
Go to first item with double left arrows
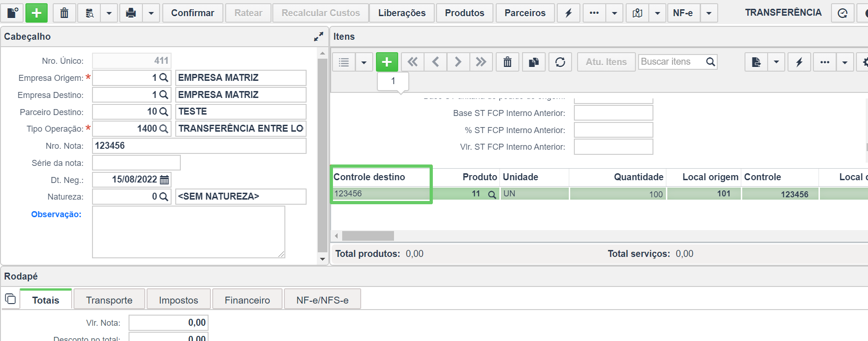pos(412,62)
